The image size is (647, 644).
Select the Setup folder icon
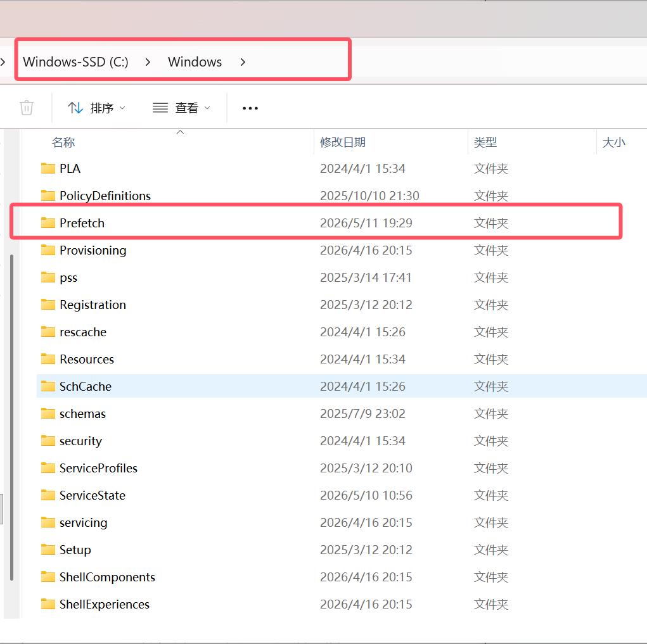(48, 549)
